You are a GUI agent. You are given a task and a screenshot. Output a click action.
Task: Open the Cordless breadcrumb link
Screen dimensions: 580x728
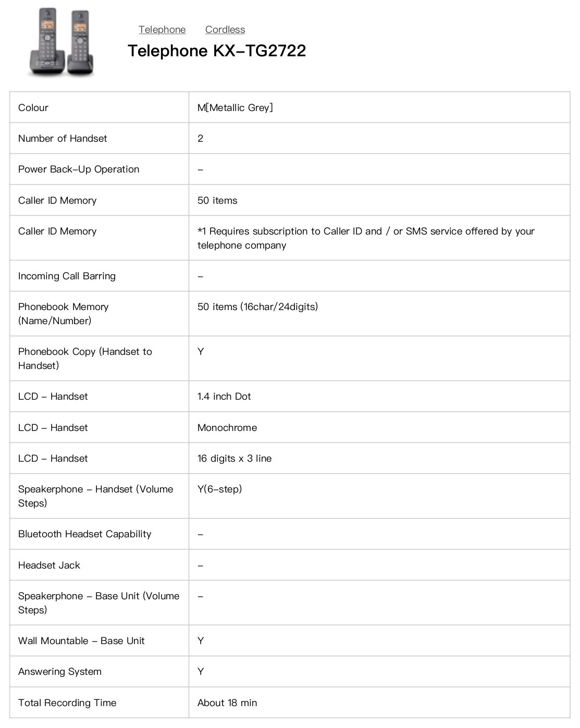pos(225,30)
